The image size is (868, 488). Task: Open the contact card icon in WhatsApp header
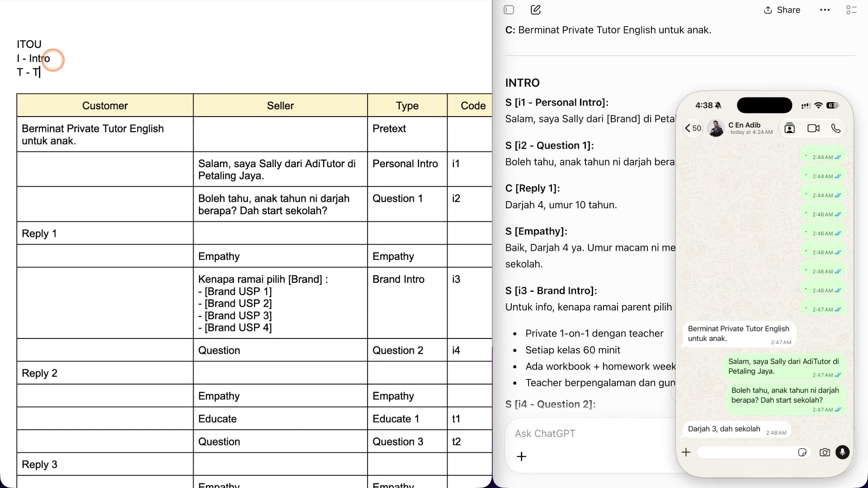(x=790, y=128)
